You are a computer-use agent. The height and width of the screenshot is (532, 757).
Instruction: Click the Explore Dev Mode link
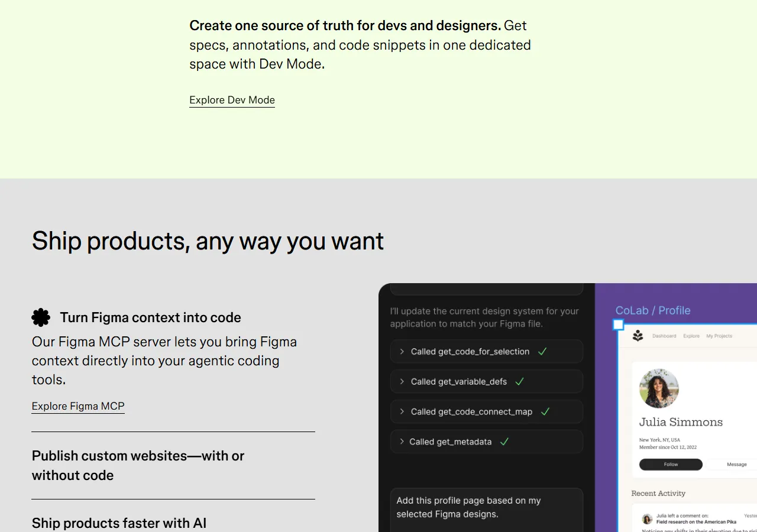click(x=231, y=100)
